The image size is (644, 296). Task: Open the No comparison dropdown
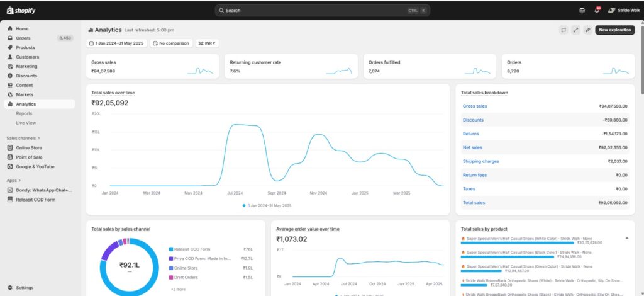point(170,43)
